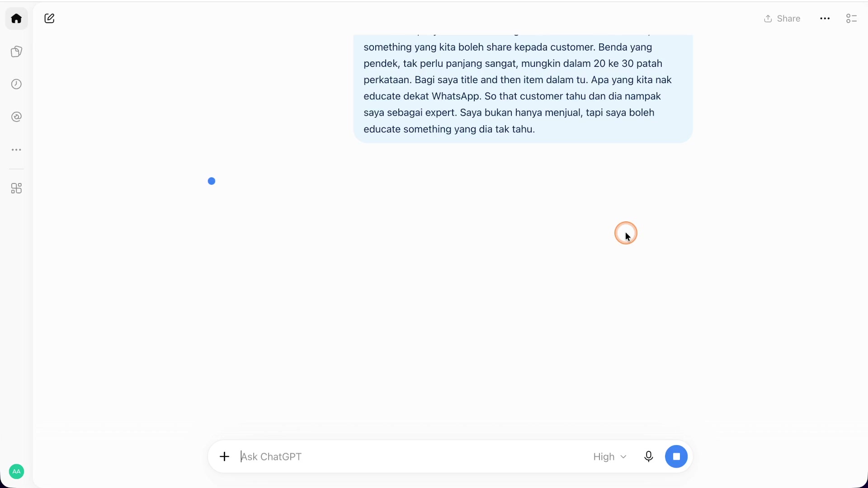Screen dimensions: 868x488
Task: Open the Codex-style circular icon in sidebar
Action: coord(16,117)
